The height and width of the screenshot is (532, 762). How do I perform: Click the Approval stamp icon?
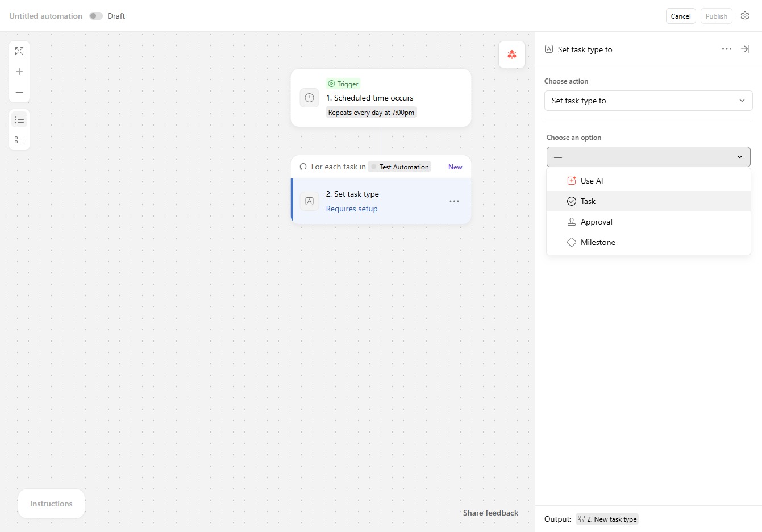click(x=572, y=222)
